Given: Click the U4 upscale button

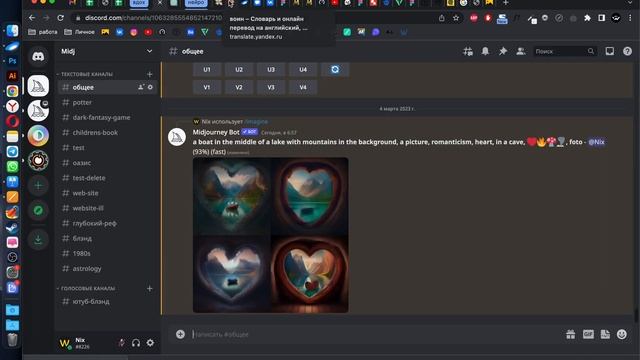Looking at the screenshot, I should pyautogui.click(x=303, y=70).
